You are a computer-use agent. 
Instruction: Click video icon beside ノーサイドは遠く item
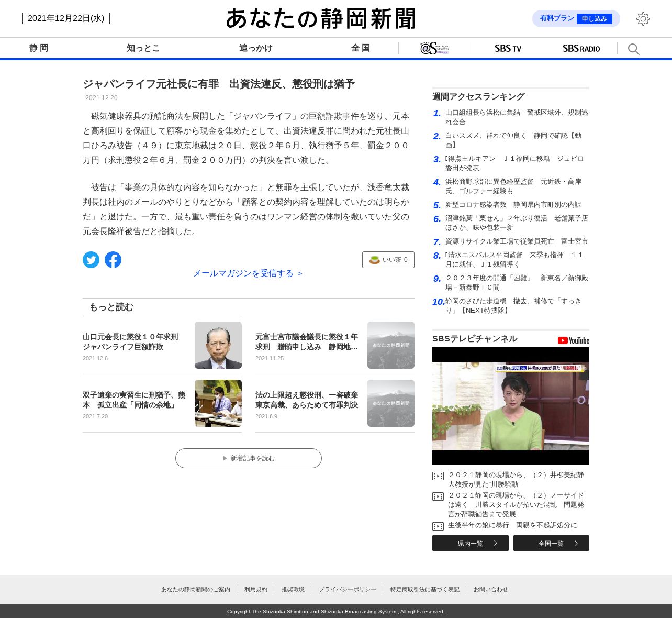pyautogui.click(x=438, y=496)
